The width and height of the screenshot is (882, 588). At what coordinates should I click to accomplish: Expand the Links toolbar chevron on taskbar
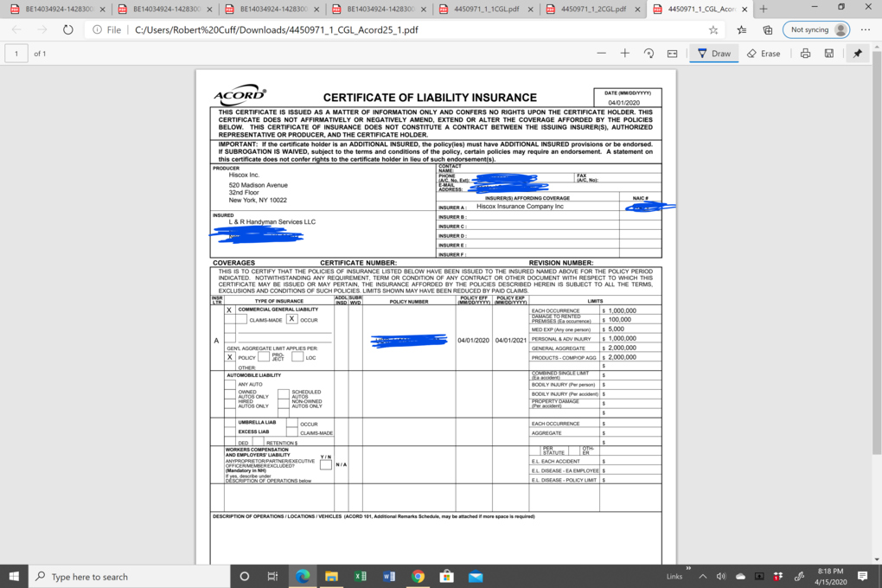(688, 568)
